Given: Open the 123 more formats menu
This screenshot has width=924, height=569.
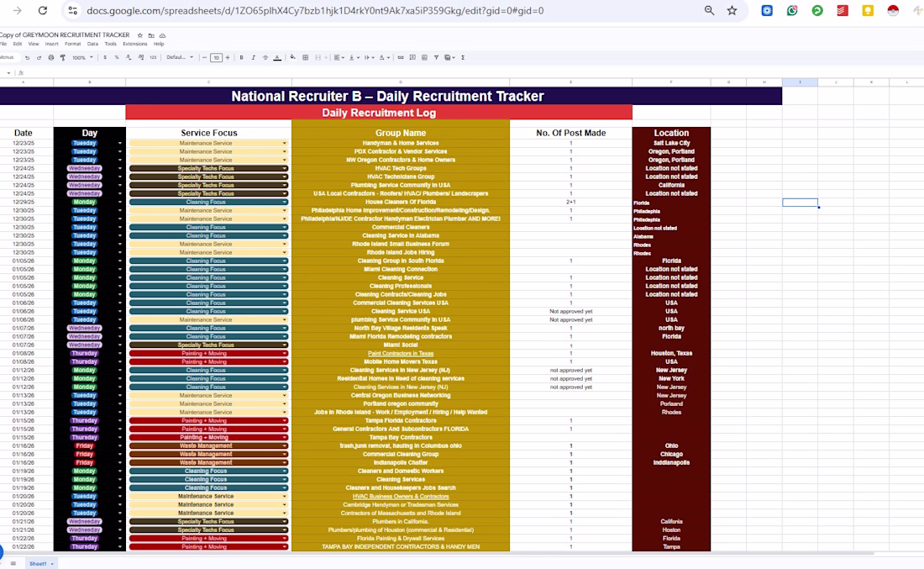Looking at the screenshot, I should 153,58.
